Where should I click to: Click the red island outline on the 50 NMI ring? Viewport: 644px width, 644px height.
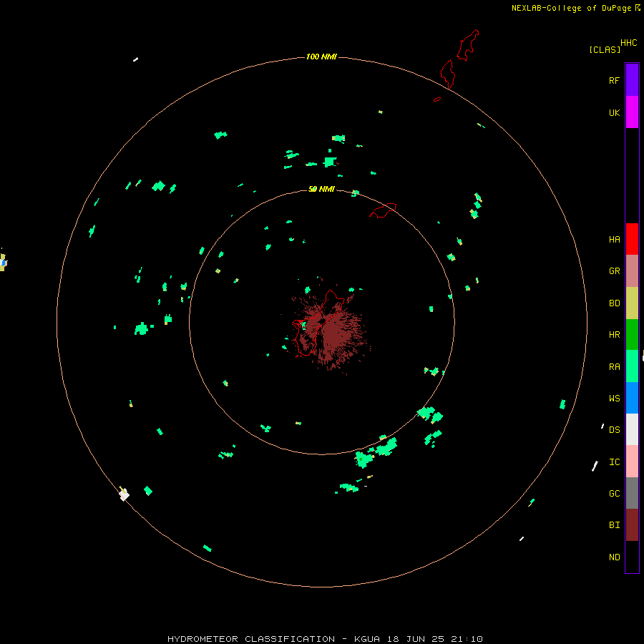(383, 210)
